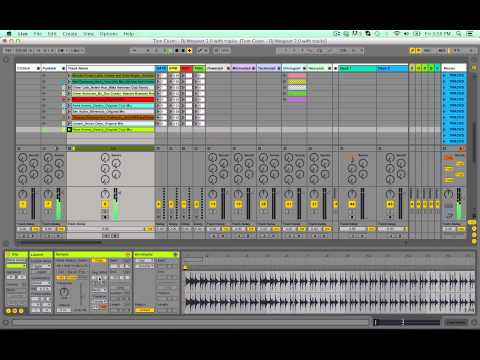Arm the Track Name track for recording
This screenshot has width=480, height=360.
click(x=105, y=217)
